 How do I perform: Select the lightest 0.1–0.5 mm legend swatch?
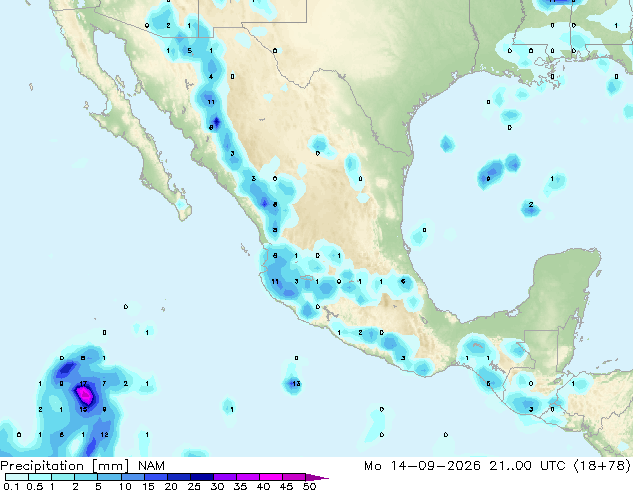click(17, 477)
